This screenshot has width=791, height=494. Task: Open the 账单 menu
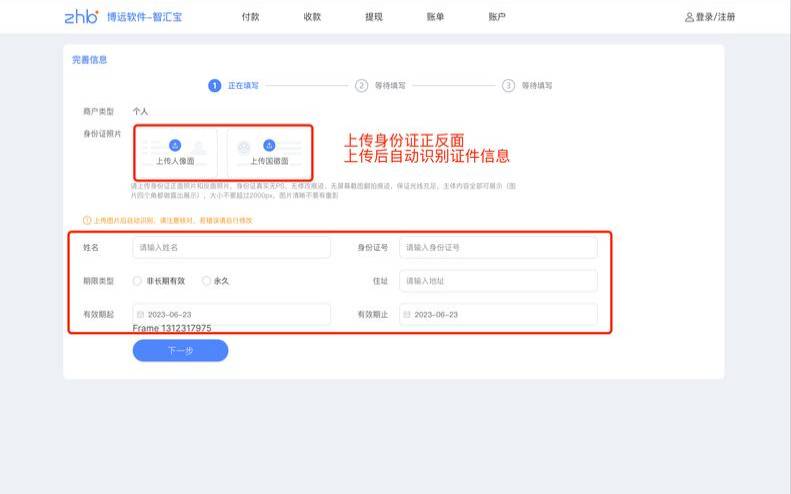pyautogui.click(x=435, y=17)
